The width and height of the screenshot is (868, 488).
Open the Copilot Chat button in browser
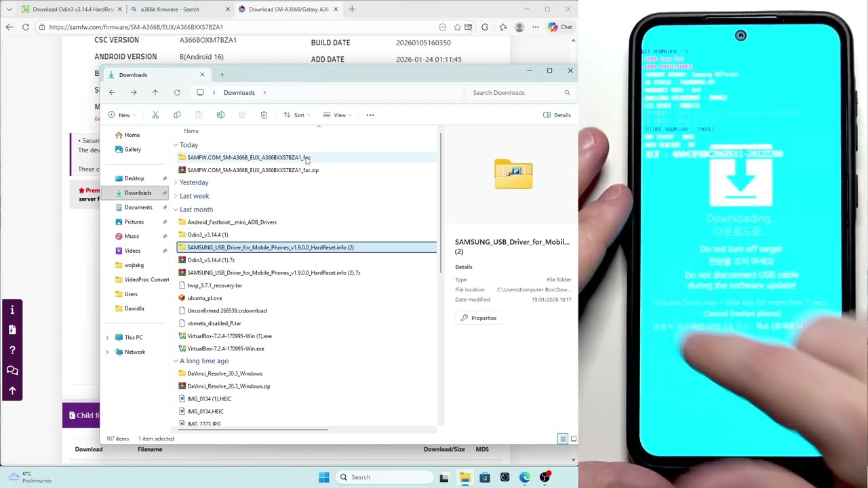(x=561, y=27)
